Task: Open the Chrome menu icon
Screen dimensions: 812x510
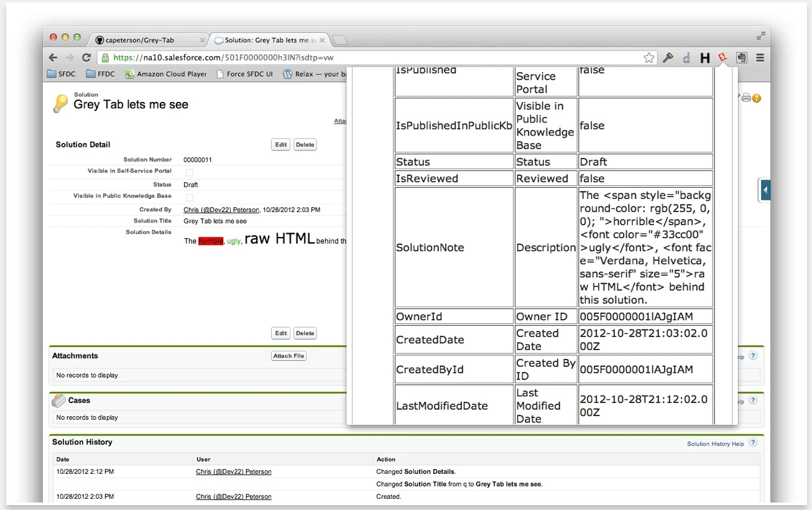Action: tap(760, 58)
